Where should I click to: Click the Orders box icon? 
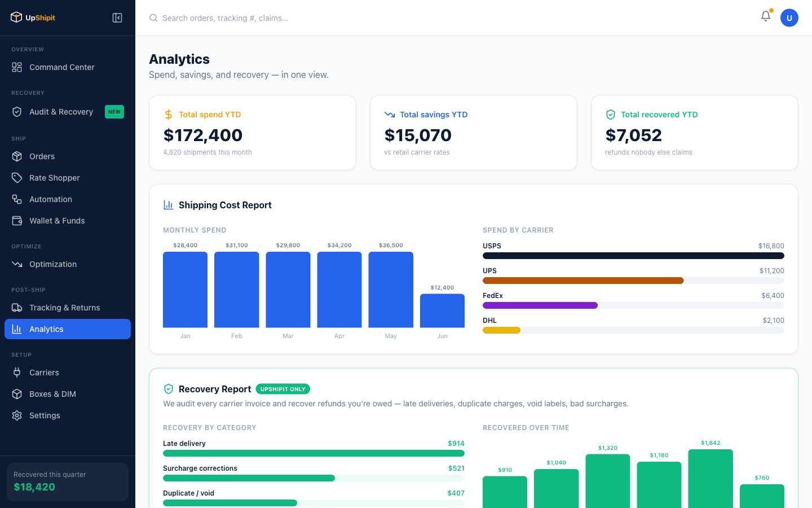[x=17, y=156]
